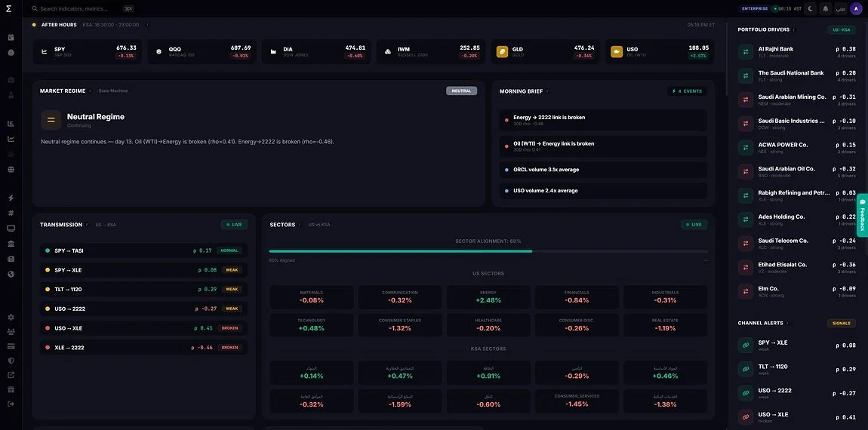Screen dimensions: 868x430
Task: Open the Feedback side tab
Action: tap(862, 215)
